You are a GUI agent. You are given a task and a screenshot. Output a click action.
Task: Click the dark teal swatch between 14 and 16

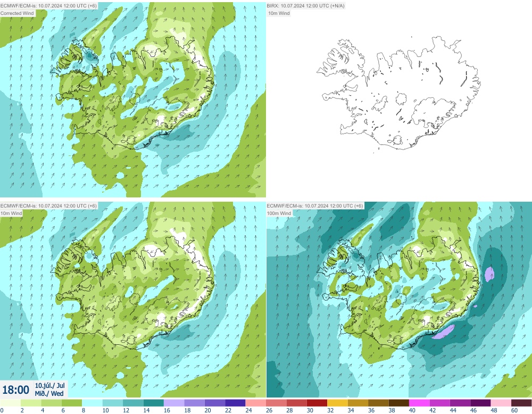pyautogui.click(x=153, y=403)
